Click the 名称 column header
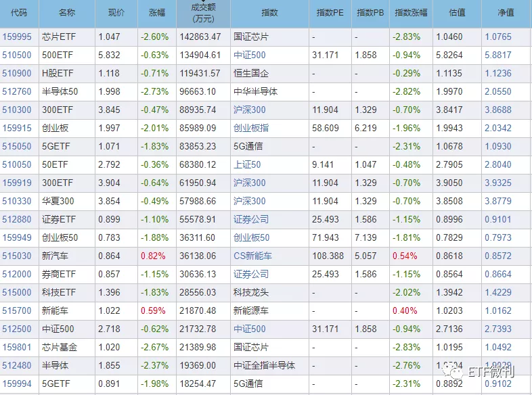532x395 pixels. tap(67, 13)
